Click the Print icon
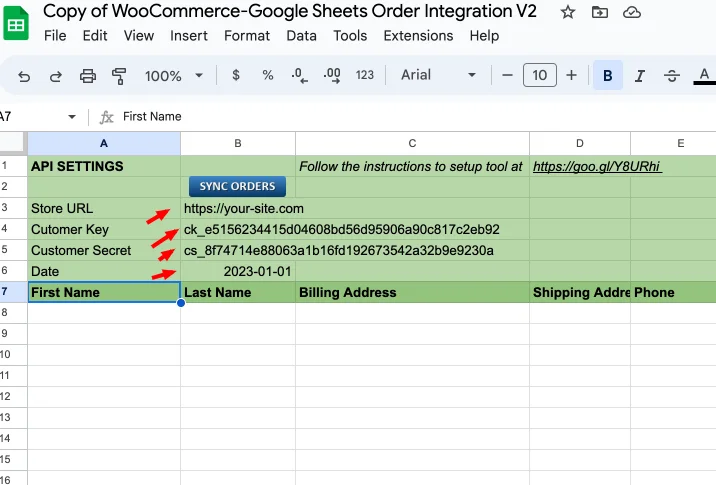The width and height of the screenshot is (716, 485). click(88, 76)
